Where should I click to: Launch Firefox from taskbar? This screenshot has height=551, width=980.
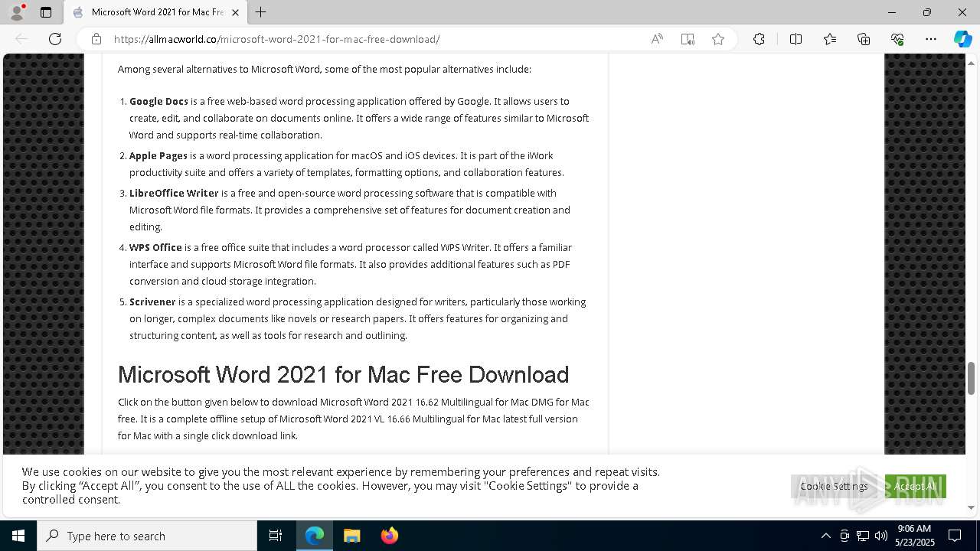pos(389,536)
